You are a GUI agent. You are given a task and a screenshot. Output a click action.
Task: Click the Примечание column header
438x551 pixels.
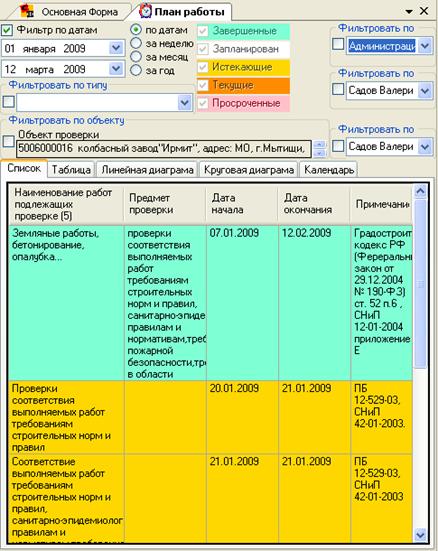coord(381,204)
